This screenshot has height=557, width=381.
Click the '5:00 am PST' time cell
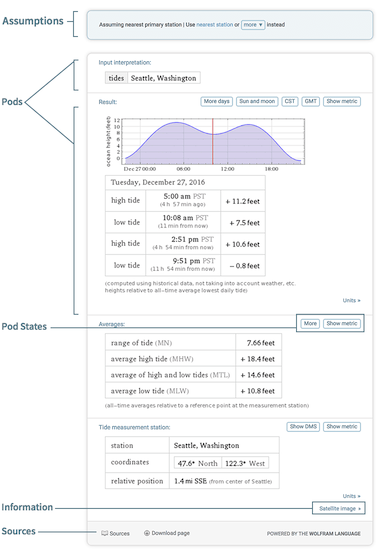coord(183,200)
